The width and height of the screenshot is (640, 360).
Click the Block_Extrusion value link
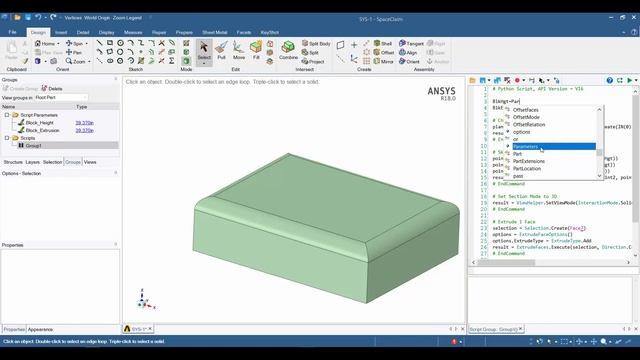[x=84, y=131]
